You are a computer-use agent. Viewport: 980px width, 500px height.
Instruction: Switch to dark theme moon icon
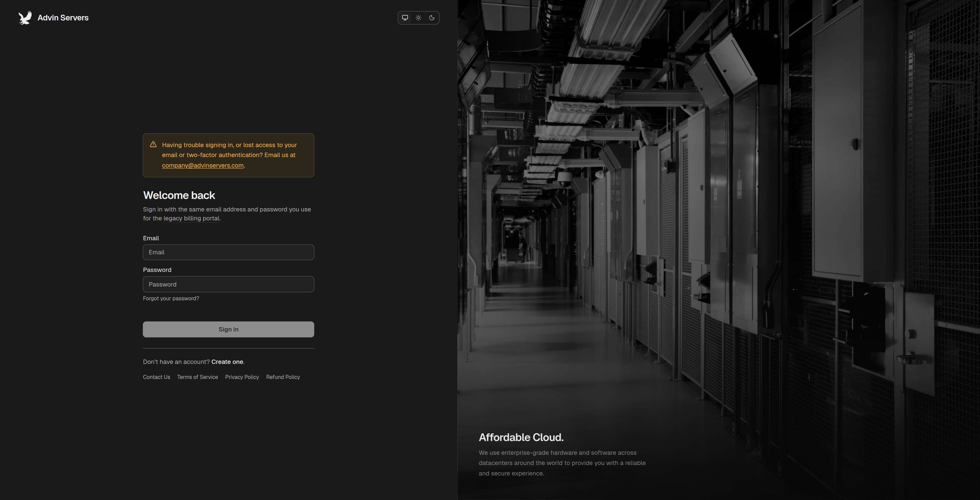(432, 18)
